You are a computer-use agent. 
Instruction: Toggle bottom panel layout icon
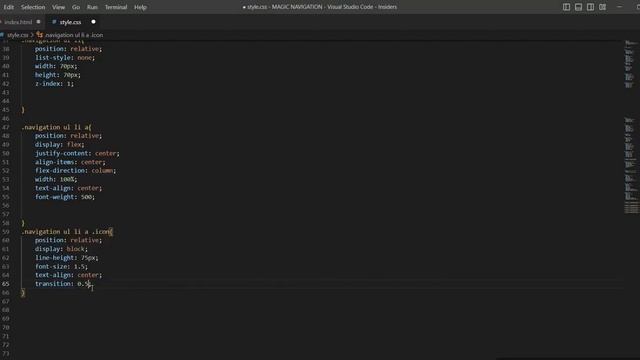coord(578,7)
